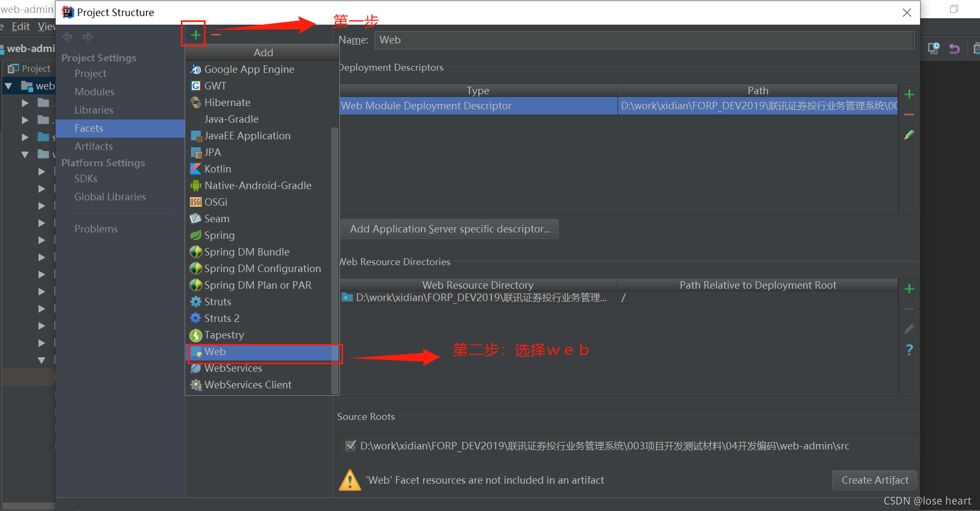Choose WebServices facet
This screenshot has height=511, width=980.
click(259, 368)
